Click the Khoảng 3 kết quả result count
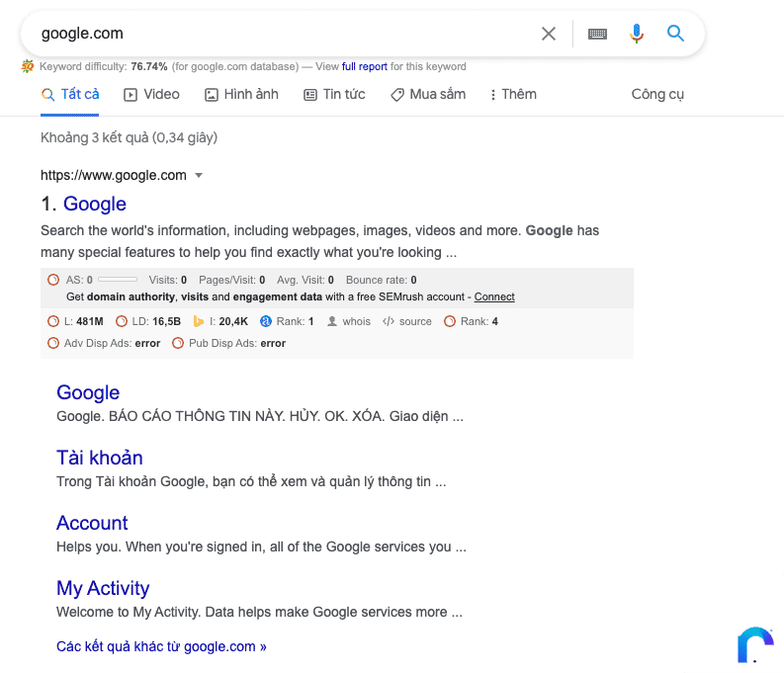Image resolution: width=784 pixels, height=673 pixels. [129, 138]
